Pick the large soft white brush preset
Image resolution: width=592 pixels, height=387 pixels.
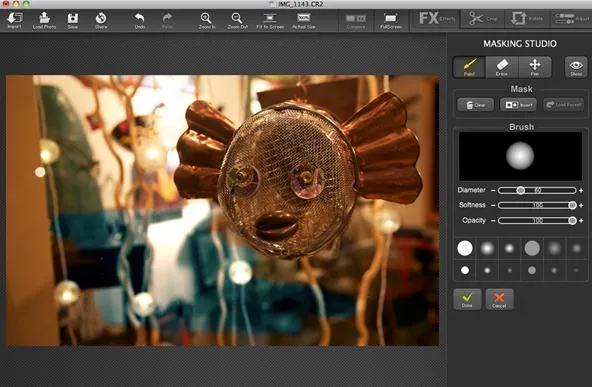[x=487, y=248]
